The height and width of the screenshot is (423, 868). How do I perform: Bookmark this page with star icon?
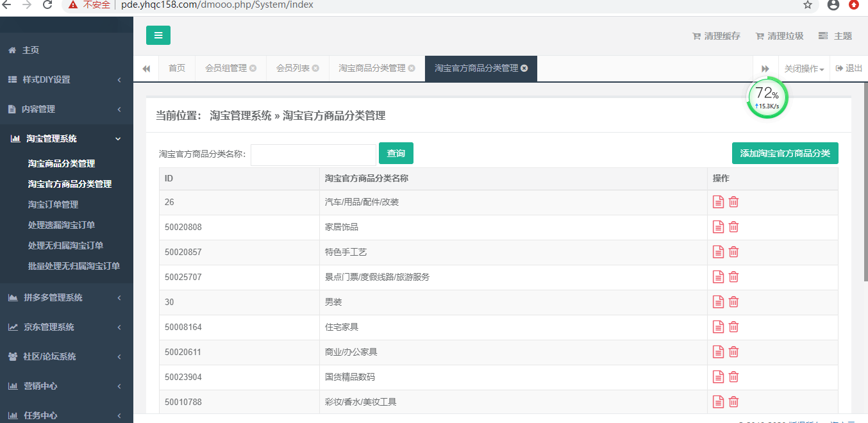tap(808, 5)
